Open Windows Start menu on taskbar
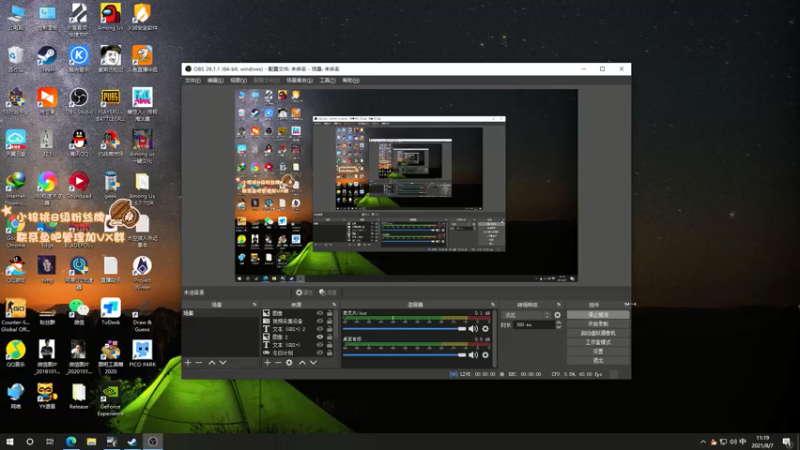800x450 pixels. [10, 442]
